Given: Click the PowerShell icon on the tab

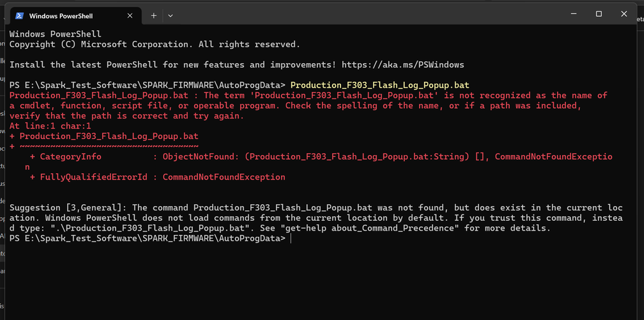Looking at the screenshot, I should click(20, 15).
